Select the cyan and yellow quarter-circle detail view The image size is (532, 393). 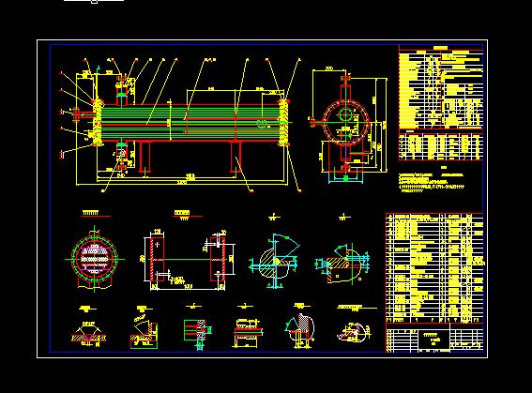coord(275,261)
